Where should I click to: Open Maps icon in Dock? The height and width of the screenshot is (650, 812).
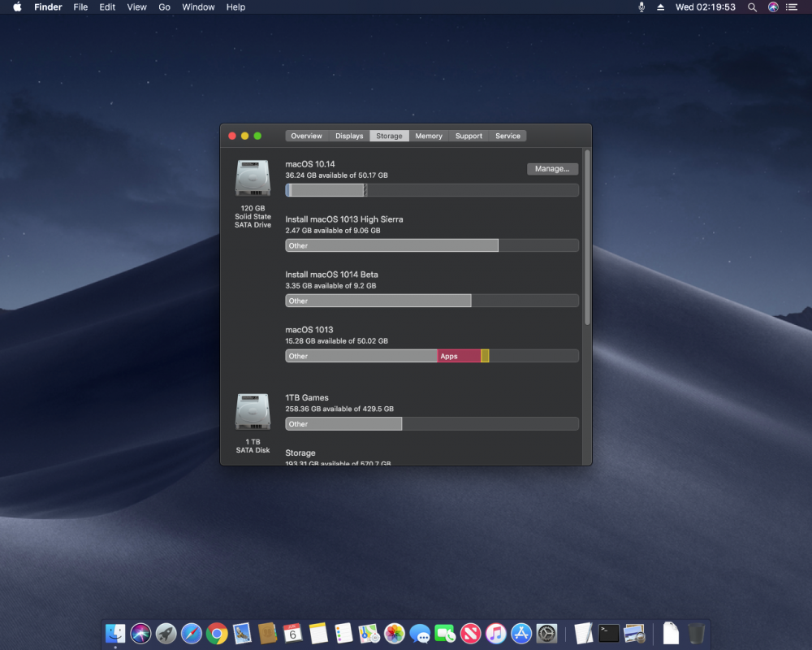[369, 633]
